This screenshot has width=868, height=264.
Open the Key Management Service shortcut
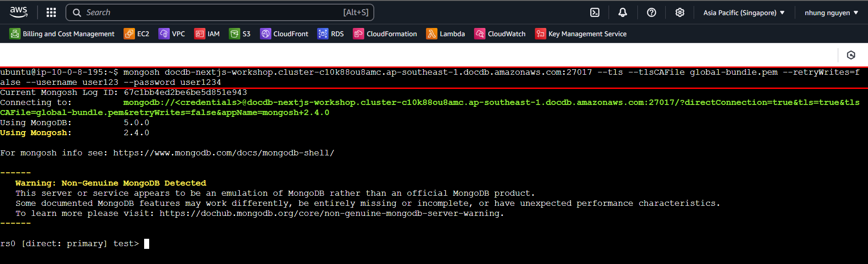click(x=581, y=34)
